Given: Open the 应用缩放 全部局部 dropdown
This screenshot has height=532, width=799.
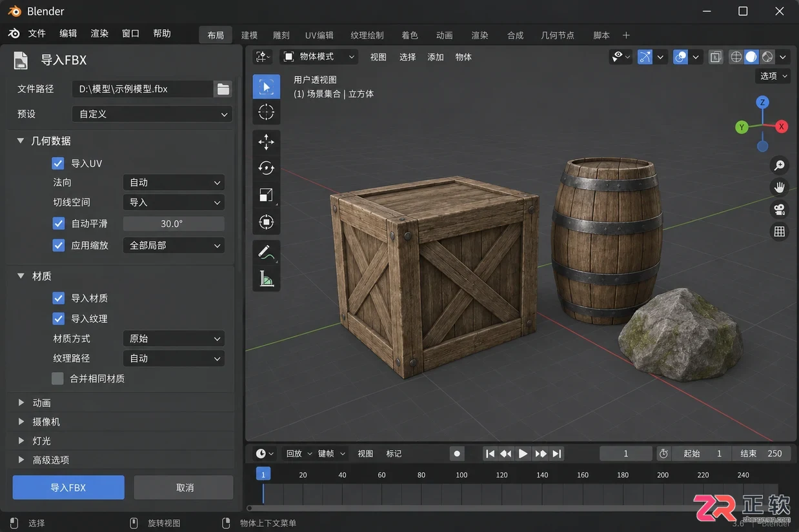Looking at the screenshot, I should click(x=174, y=245).
